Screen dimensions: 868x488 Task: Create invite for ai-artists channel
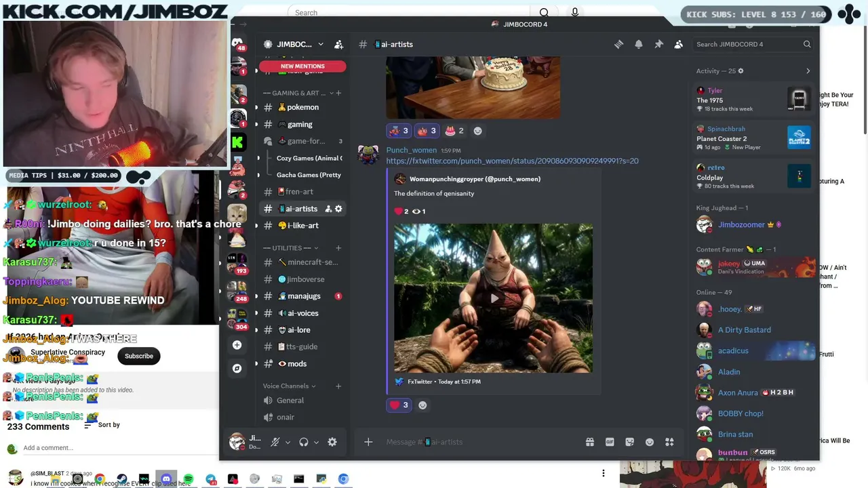click(x=328, y=209)
